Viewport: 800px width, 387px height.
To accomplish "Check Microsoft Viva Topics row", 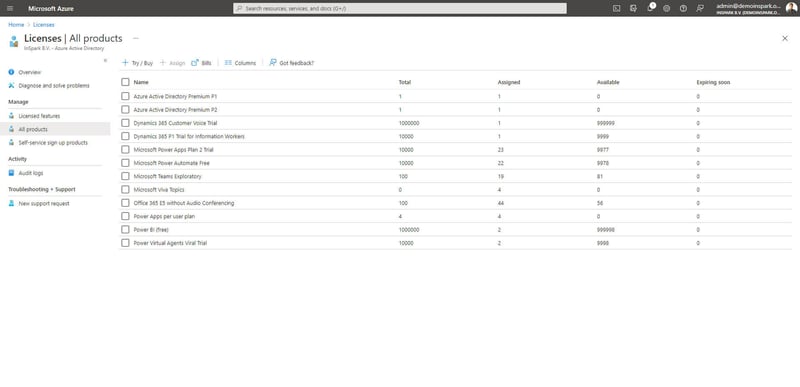I will click(x=125, y=190).
